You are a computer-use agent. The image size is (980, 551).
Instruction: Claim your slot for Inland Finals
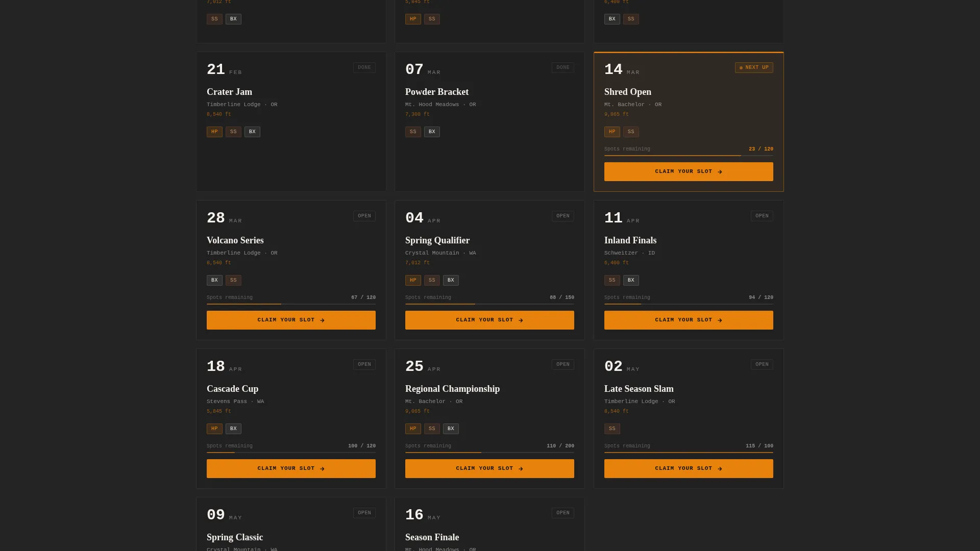689,320
